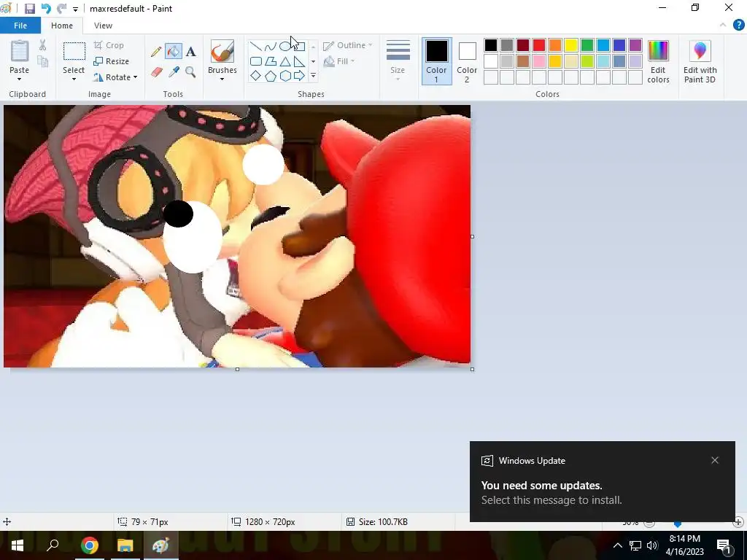Click Edit with Paint 3D
Image resolution: width=747 pixels, height=560 pixels.
[x=700, y=62]
